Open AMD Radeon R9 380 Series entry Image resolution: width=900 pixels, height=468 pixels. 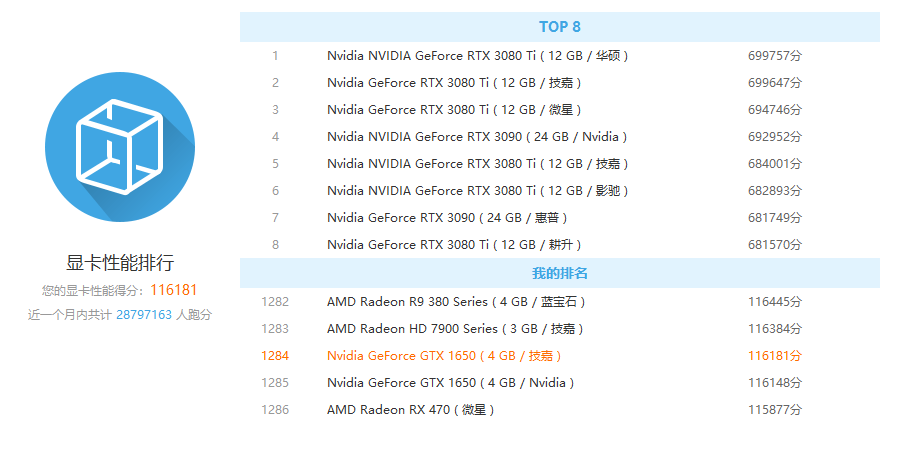point(455,301)
